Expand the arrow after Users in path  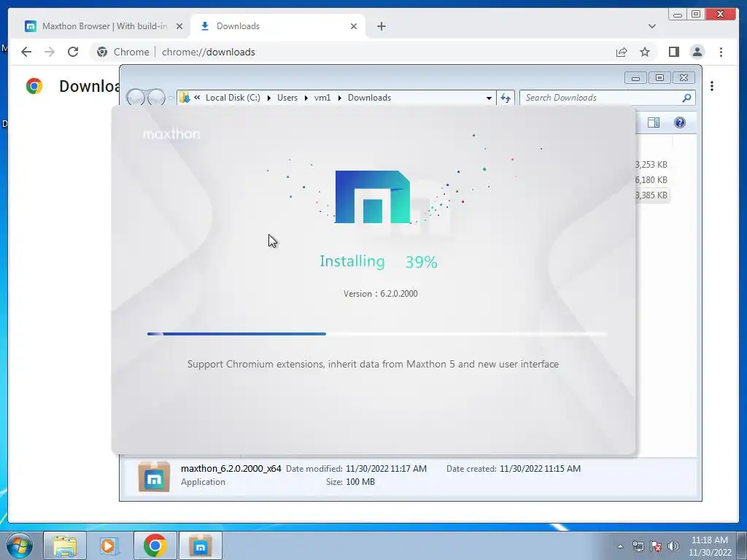tap(306, 98)
